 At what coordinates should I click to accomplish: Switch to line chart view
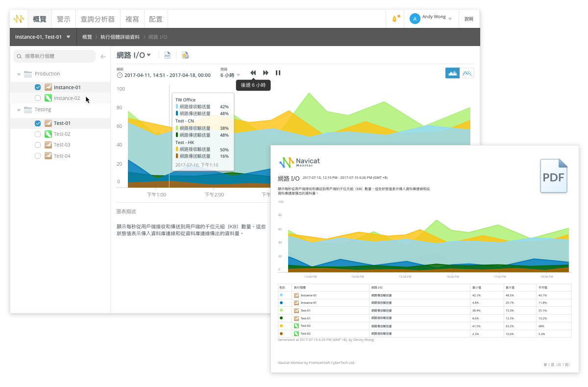[x=467, y=73]
